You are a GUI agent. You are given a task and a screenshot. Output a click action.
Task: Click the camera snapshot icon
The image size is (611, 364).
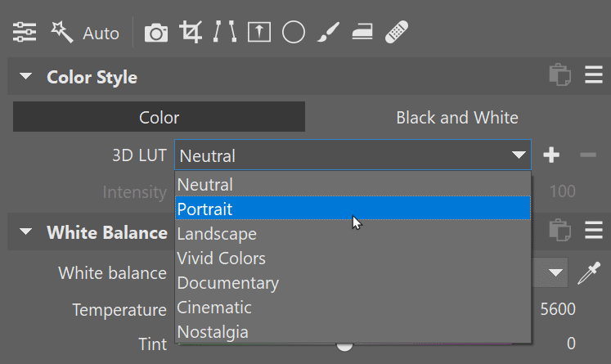point(156,33)
